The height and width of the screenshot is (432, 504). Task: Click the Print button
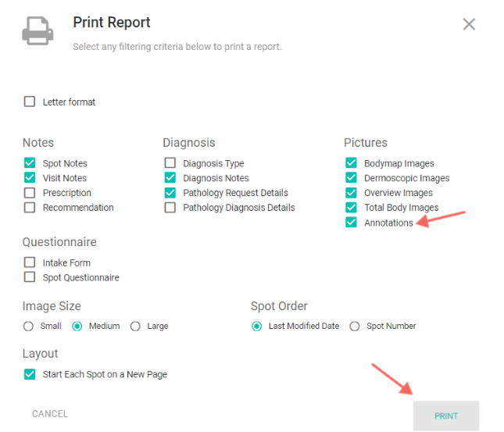(x=445, y=416)
